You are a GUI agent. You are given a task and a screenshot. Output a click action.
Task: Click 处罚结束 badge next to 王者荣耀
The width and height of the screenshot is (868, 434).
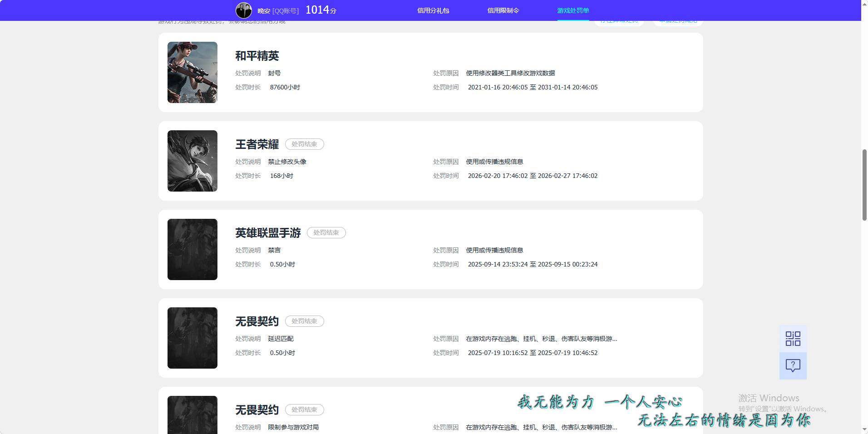pos(304,144)
